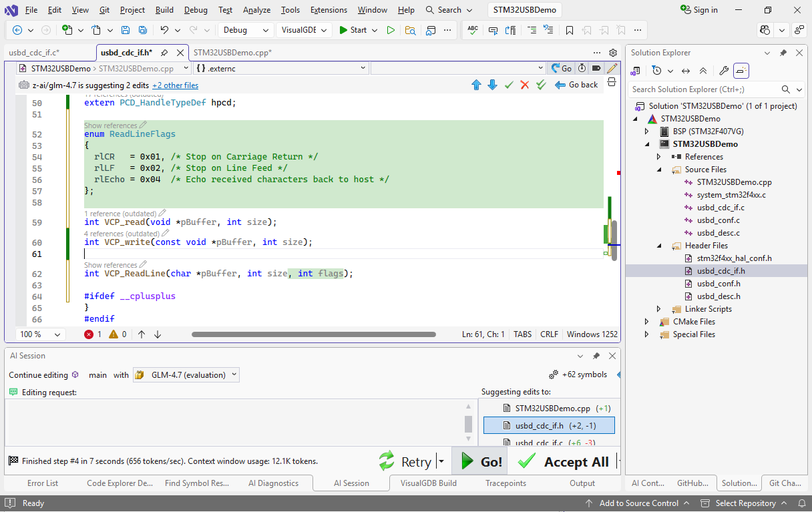The image size is (812, 512).
Task: Toggle sync with active document in Solution Explorer
Action: coord(685,71)
